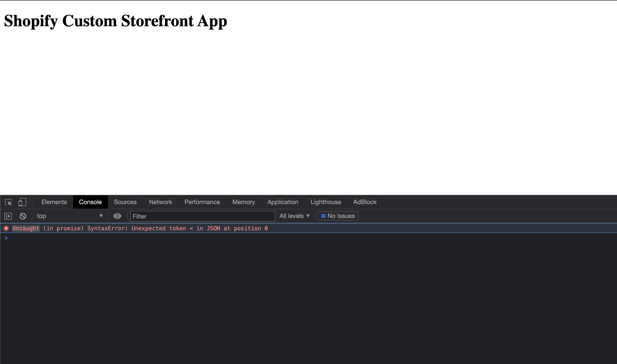This screenshot has width=617, height=364.
Task: Open the Application tab
Action: click(283, 202)
